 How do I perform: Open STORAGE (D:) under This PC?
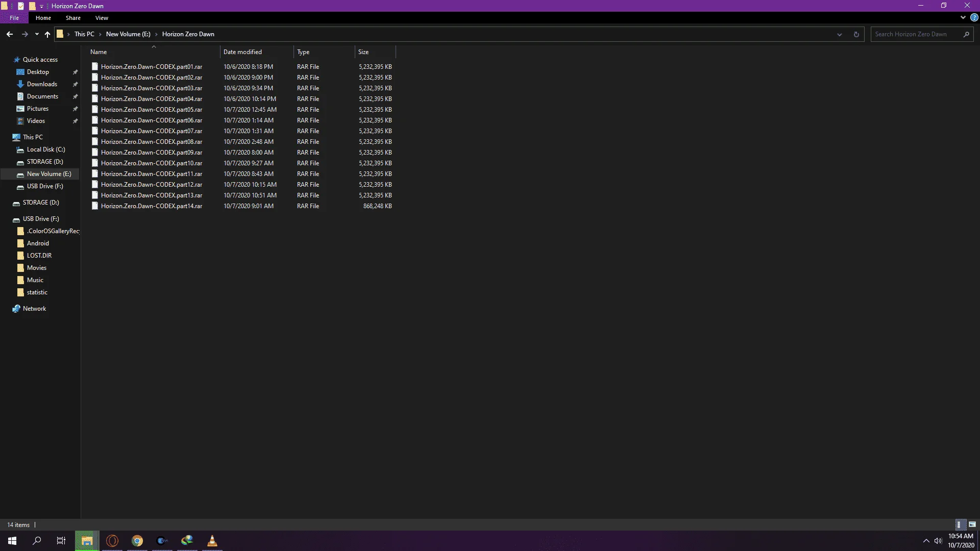[x=45, y=162]
